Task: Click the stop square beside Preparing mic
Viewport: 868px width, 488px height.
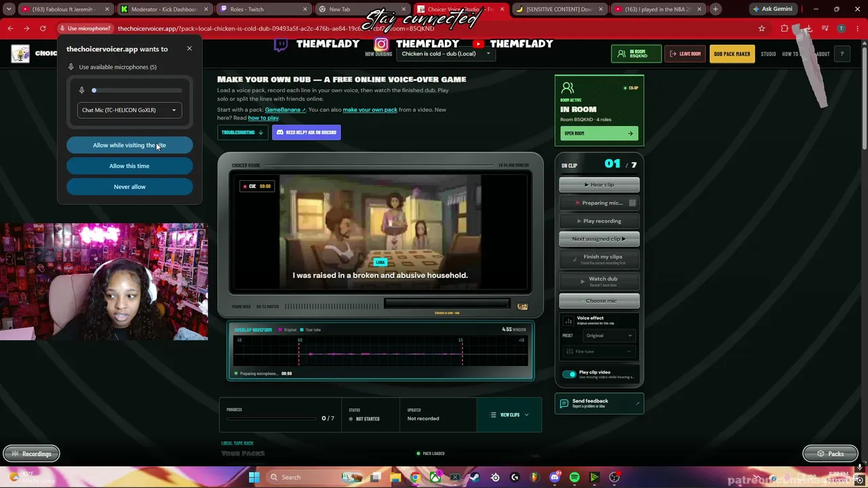Action: 632,203
